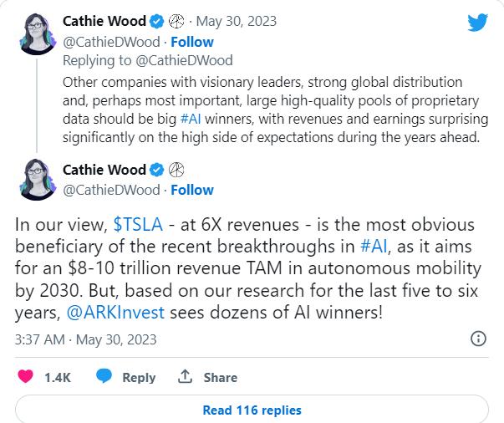Screen dimensions: 504x423
Task: Click the May 30, 2023 date in the header
Action: (241, 21)
